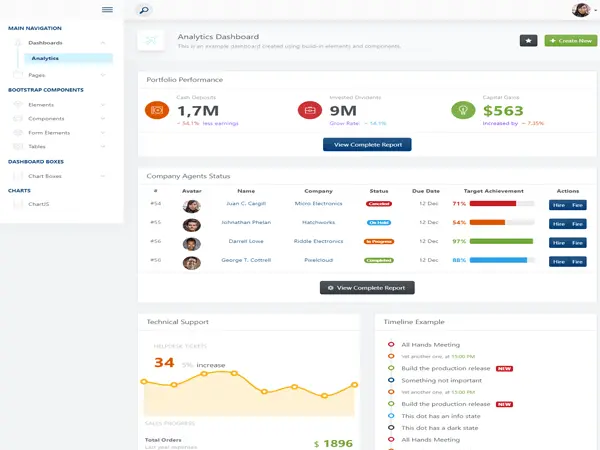Select the Analytics menu item

(x=68, y=58)
